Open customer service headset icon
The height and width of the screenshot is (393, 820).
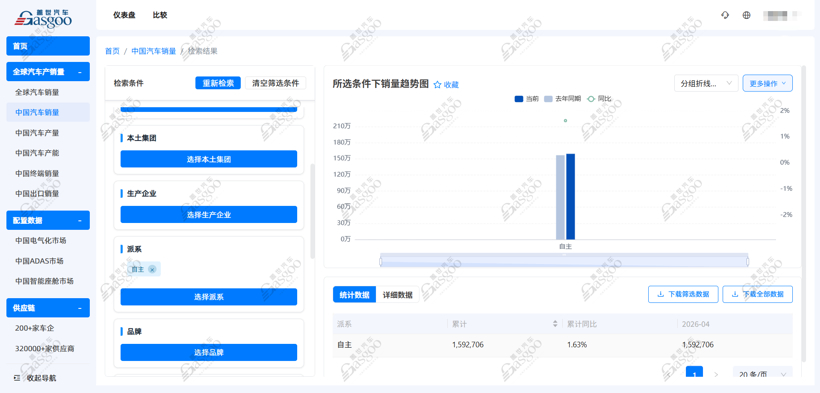tap(725, 15)
